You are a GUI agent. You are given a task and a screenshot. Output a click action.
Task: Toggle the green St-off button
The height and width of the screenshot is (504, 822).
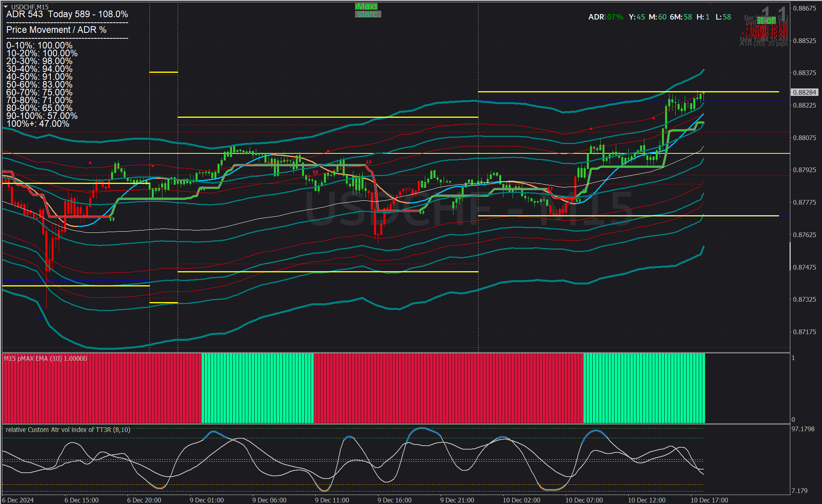click(x=766, y=20)
